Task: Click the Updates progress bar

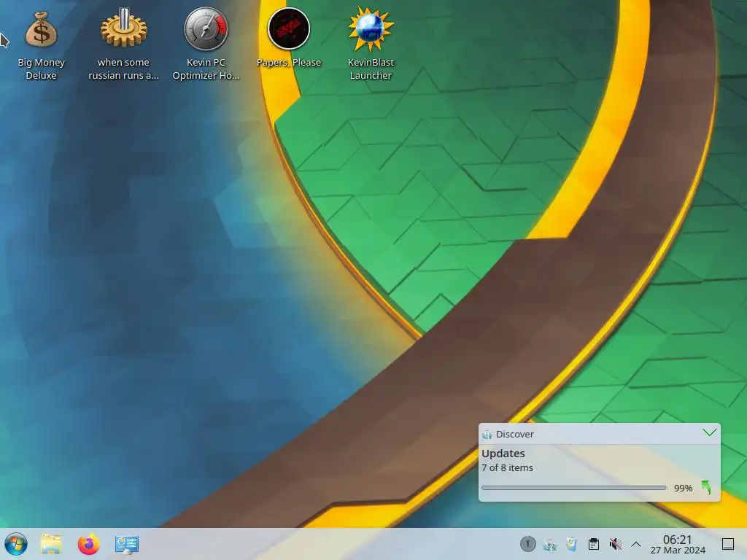Action: point(574,488)
